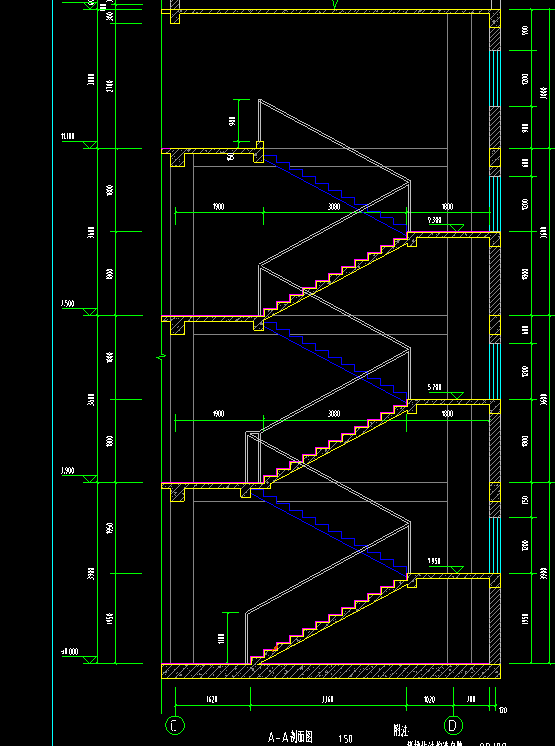This screenshot has height=746, width=555.
Task: Click the elevation triangle marker at 5.700
Action: point(457,395)
